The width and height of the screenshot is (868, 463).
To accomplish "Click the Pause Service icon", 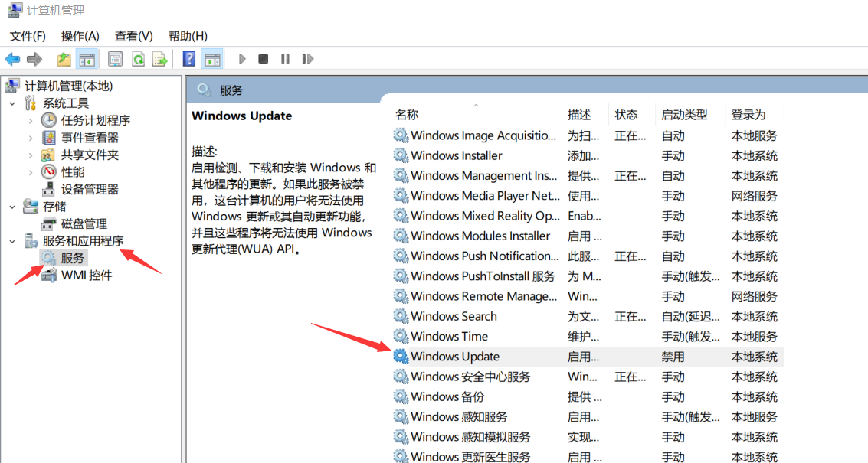I will point(285,59).
